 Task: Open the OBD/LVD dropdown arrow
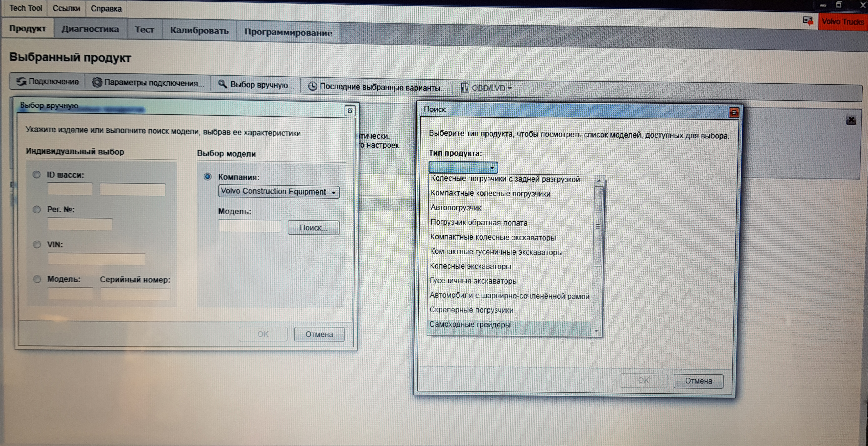[510, 88]
